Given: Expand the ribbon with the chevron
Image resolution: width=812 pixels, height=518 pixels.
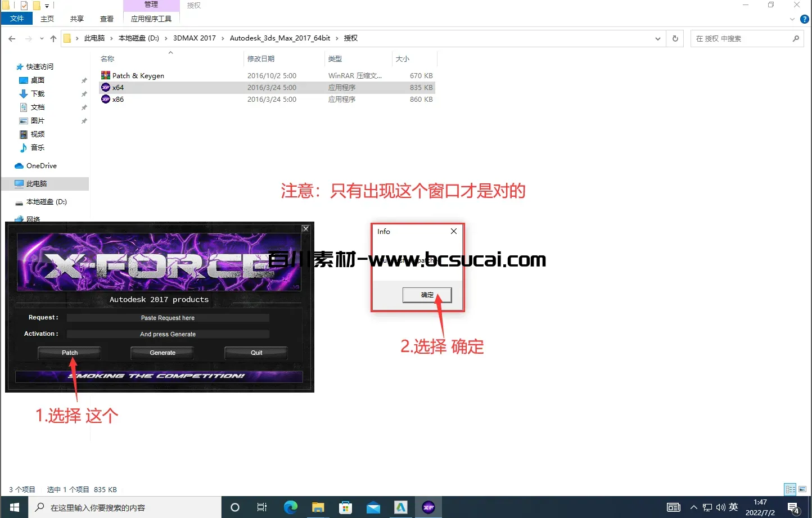Looking at the screenshot, I should [x=792, y=19].
